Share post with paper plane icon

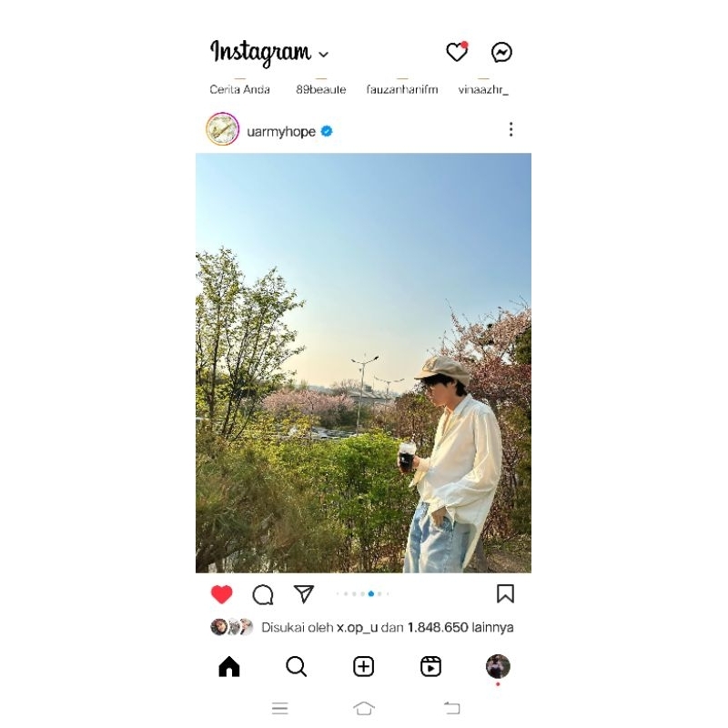click(x=304, y=594)
